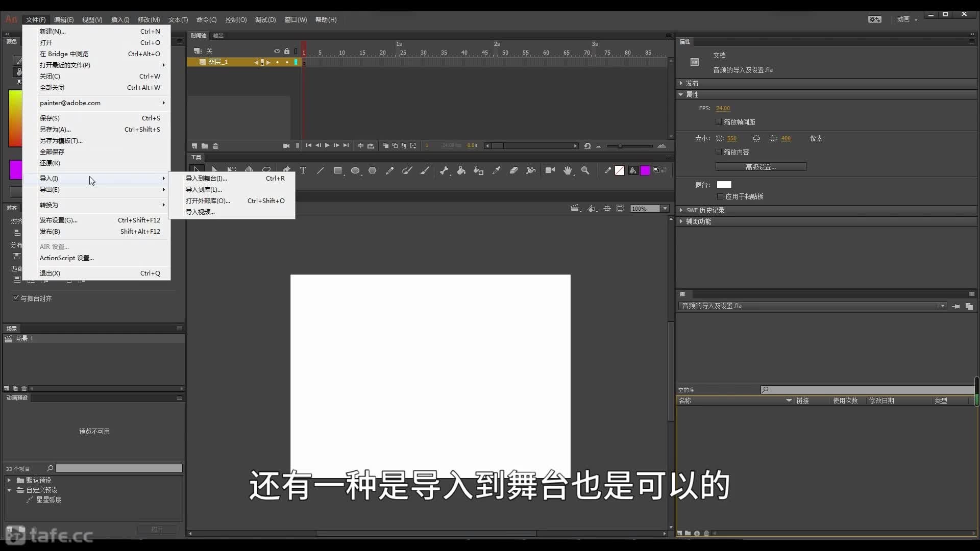Expand the 发布 section

pyautogui.click(x=681, y=83)
